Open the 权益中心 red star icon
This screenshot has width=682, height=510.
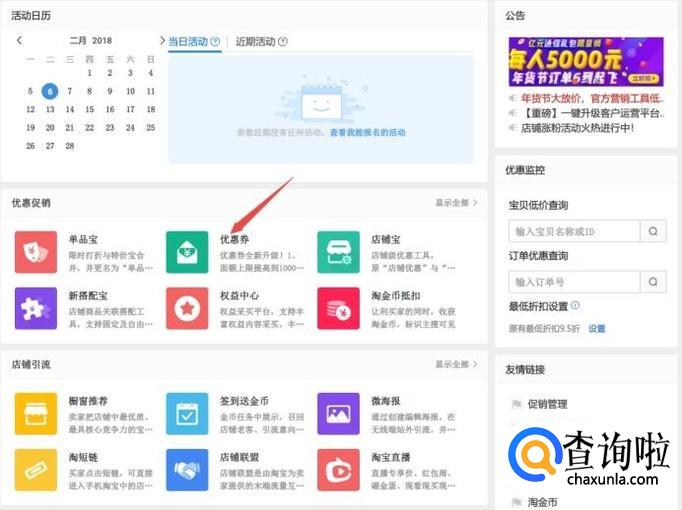tap(187, 308)
